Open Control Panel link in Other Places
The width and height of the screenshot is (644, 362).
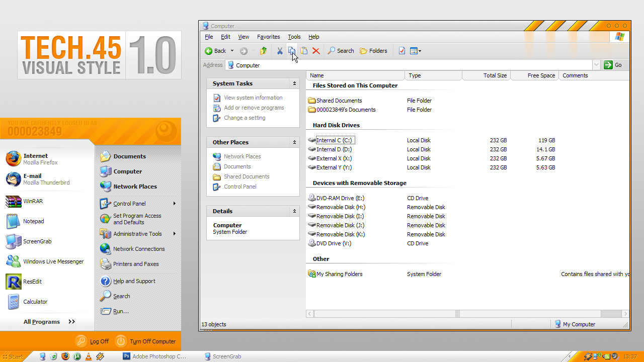[x=240, y=187]
